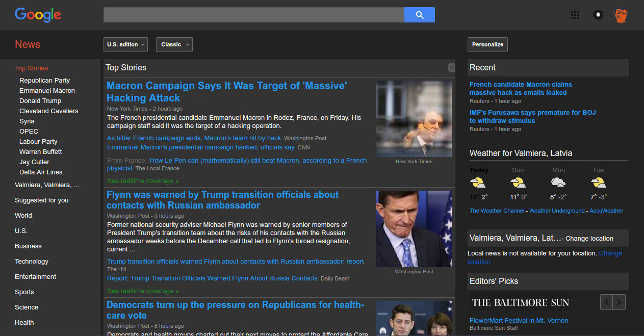Open Le Pen can still beat Macron link
Viewport: 644px width, 336px height.
click(237, 164)
